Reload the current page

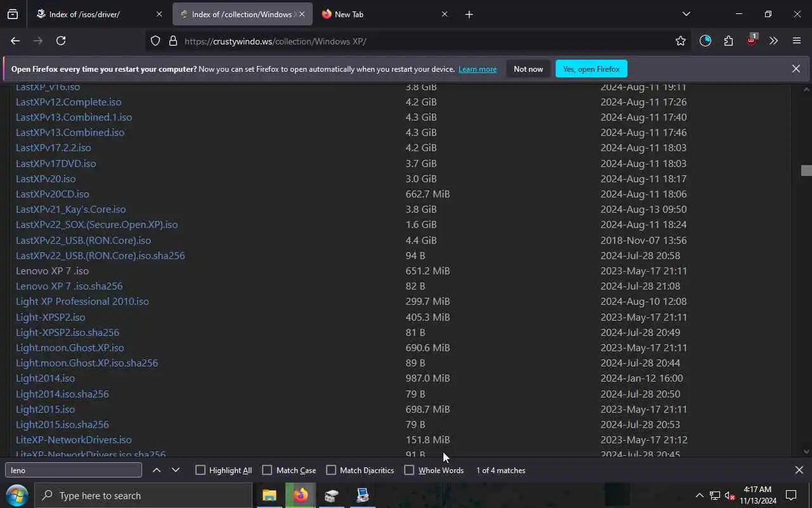61,41
